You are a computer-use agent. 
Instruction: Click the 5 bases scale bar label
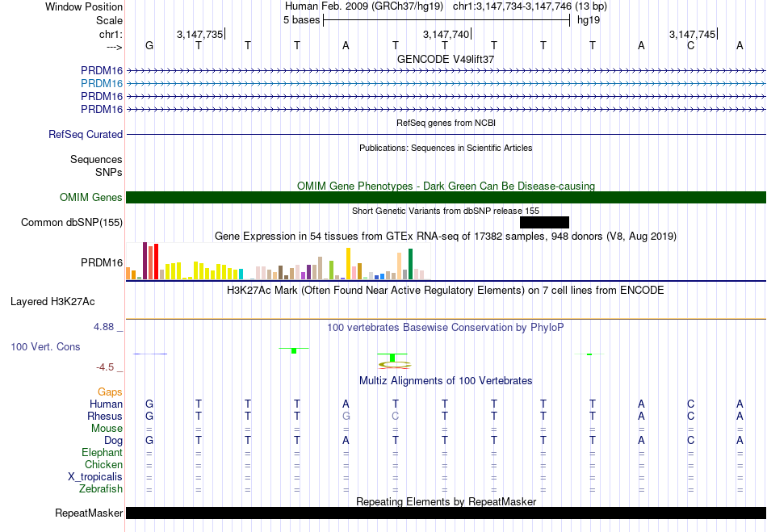coord(301,20)
